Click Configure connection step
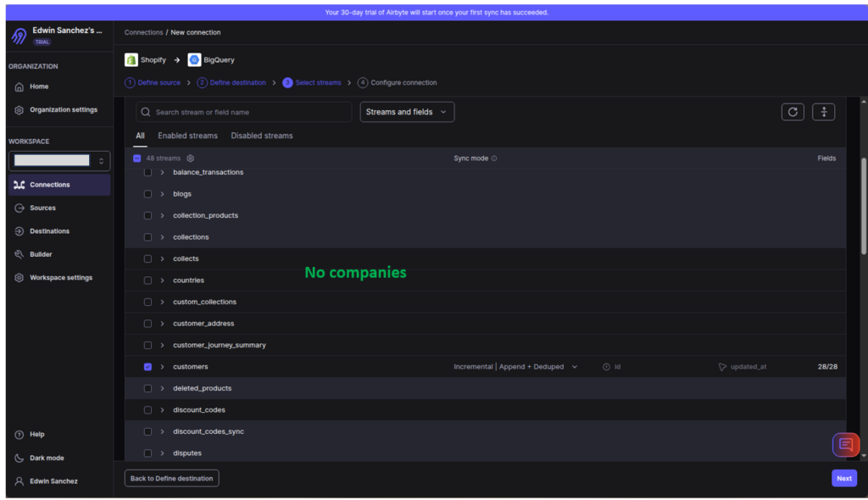Viewport: 868px width, 500px height. pos(397,82)
